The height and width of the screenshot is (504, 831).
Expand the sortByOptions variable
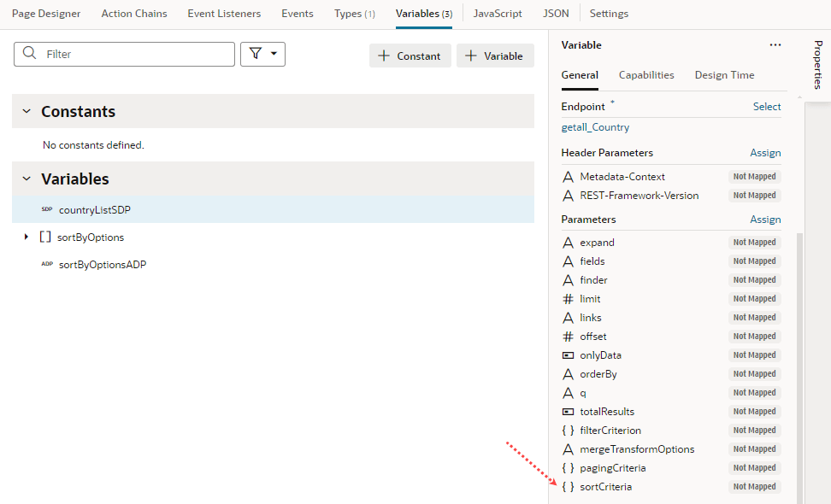[26, 237]
